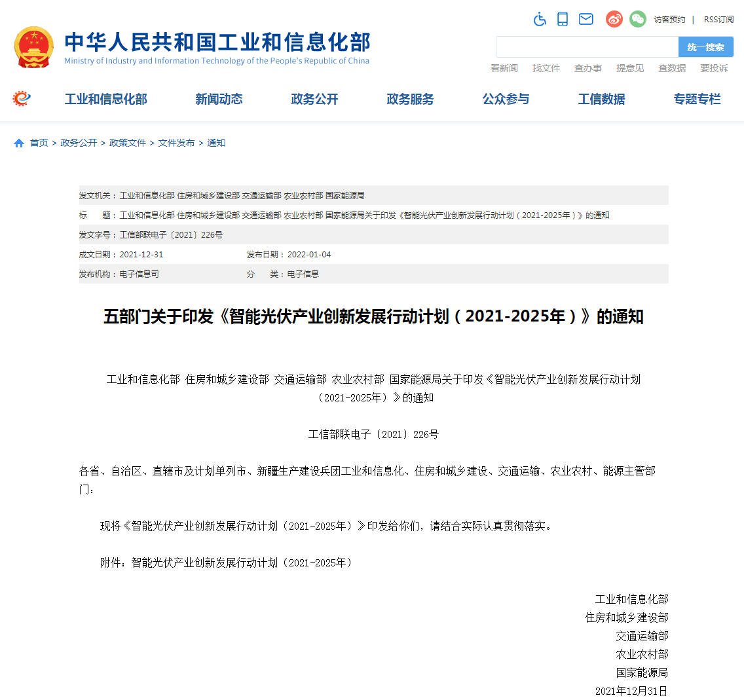Click the home icon in breadcrumb
Viewport: 744px width, 700px height.
pos(19,143)
